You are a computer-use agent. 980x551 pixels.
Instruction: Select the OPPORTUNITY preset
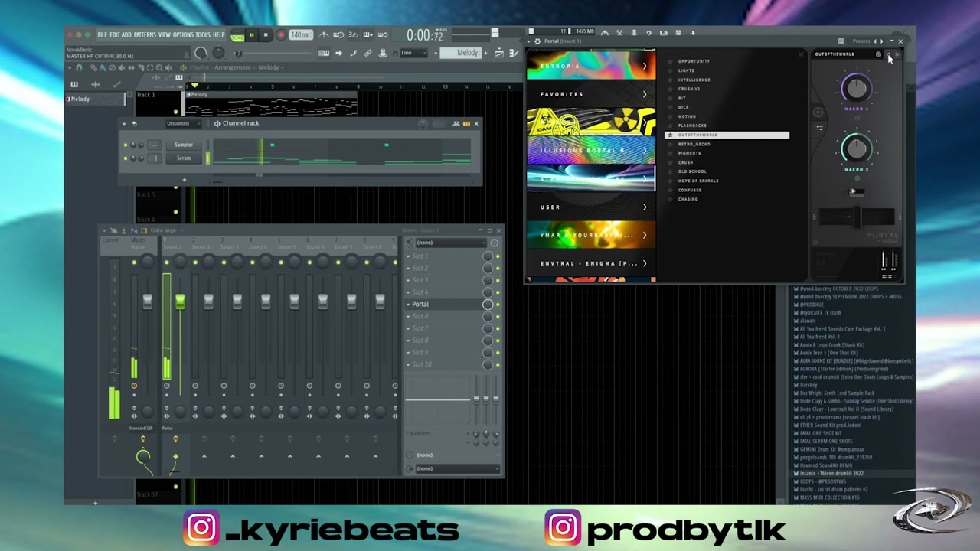(694, 61)
